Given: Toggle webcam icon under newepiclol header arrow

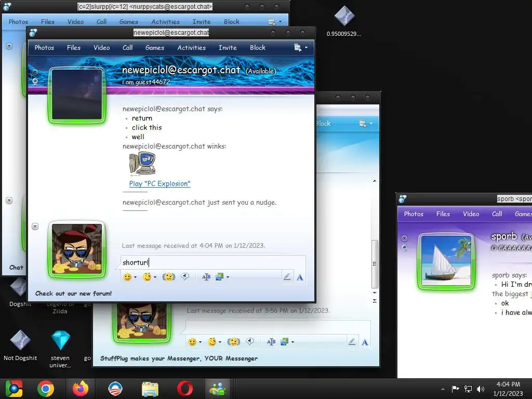Looking at the screenshot, I should point(35,81).
